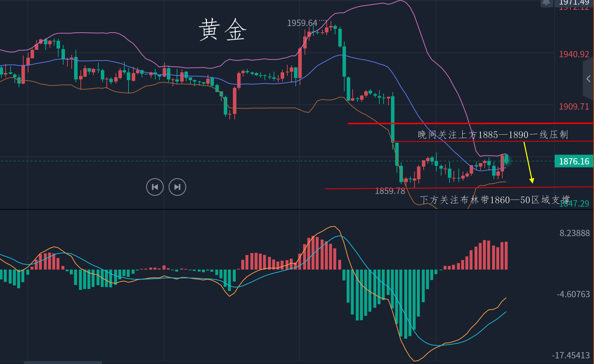Expand the side panel with left chevron
Image resolution: width=594 pixels, height=364 pixels.
(x=588, y=79)
